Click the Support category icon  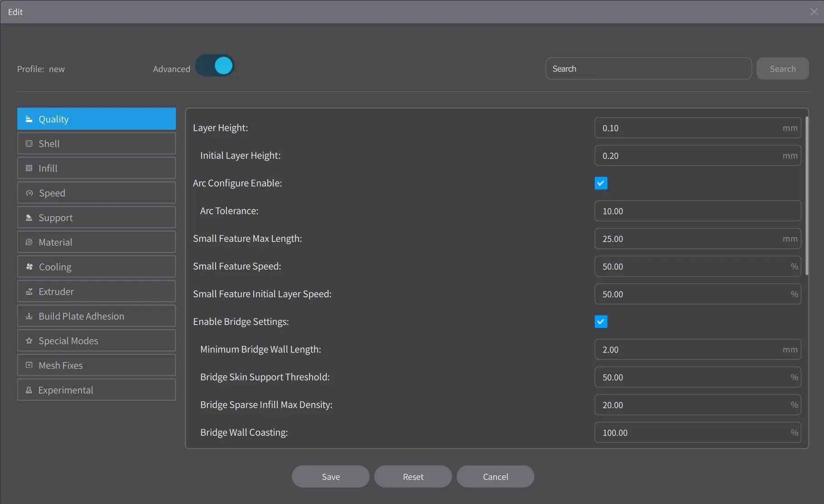(29, 217)
